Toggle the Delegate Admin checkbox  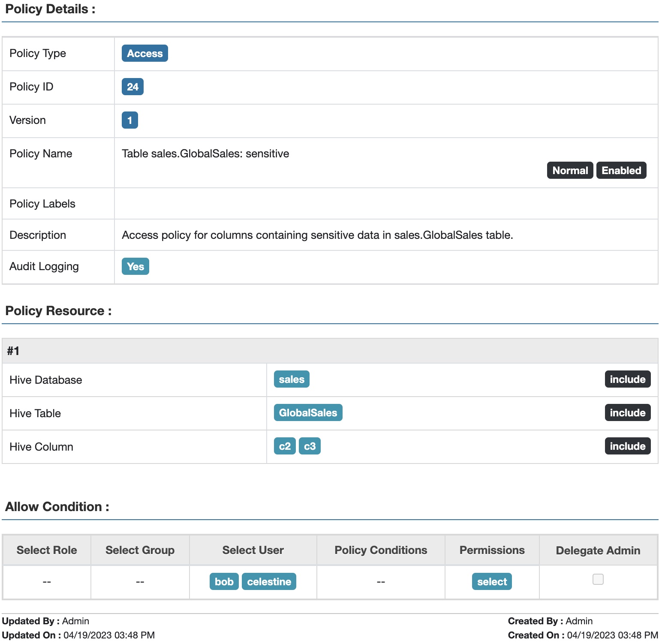tap(598, 579)
